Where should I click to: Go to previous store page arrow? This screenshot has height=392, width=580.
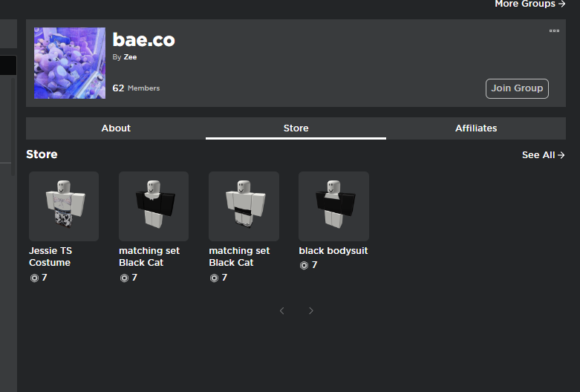tap(282, 310)
